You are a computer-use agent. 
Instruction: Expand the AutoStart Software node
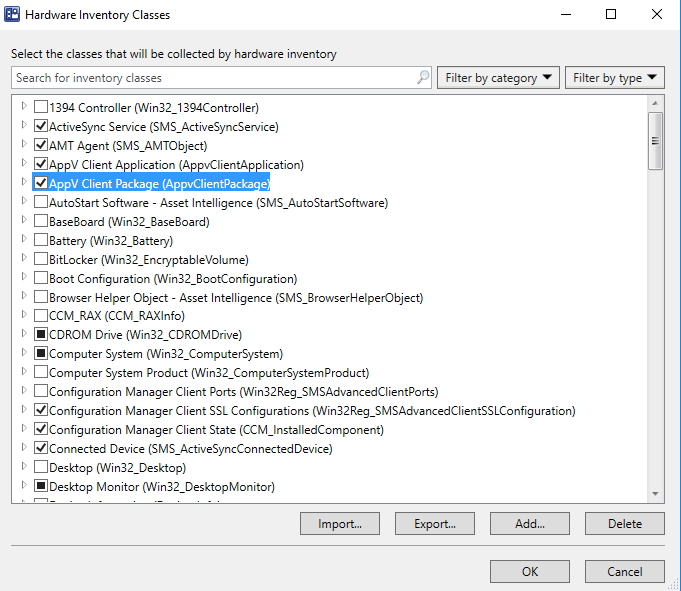coord(24,201)
